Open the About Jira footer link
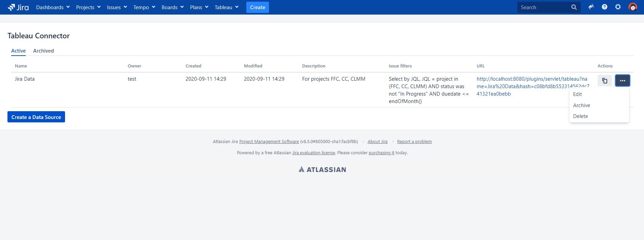Viewport: 644px width, 240px height. coord(377,142)
